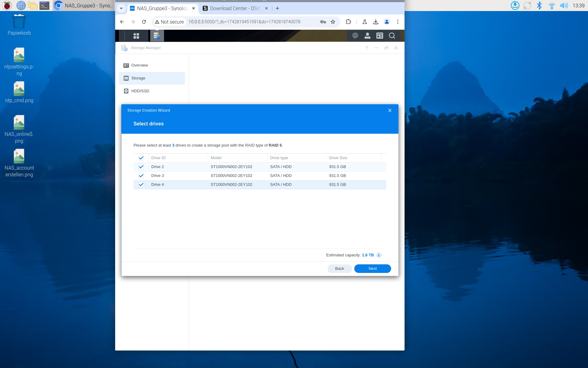The image size is (588, 368).
Task: Click the Next button in wizard
Action: click(x=372, y=269)
